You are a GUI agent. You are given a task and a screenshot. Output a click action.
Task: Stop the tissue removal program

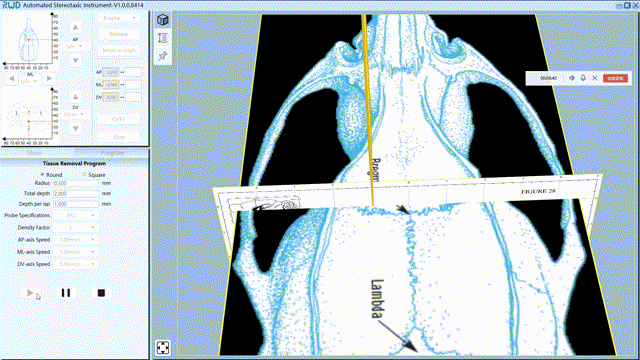[x=101, y=293]
